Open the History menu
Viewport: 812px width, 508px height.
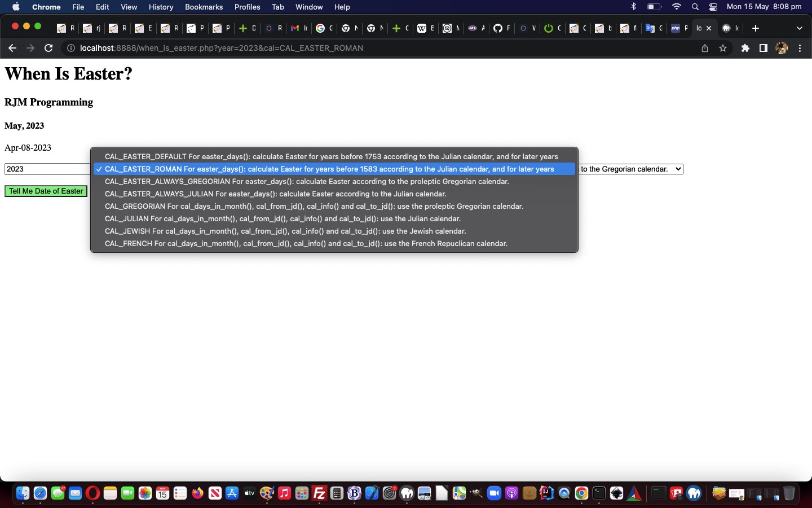[x=161, y=7]
